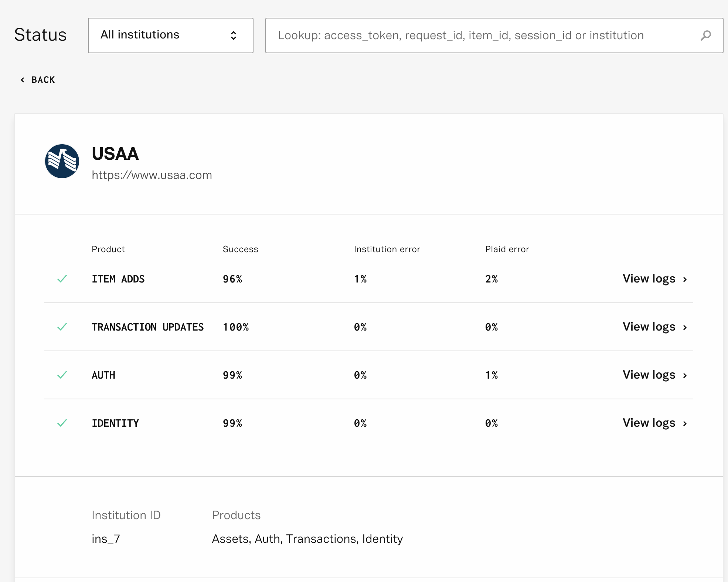Click the Status page heading

[x=40, y=35]
